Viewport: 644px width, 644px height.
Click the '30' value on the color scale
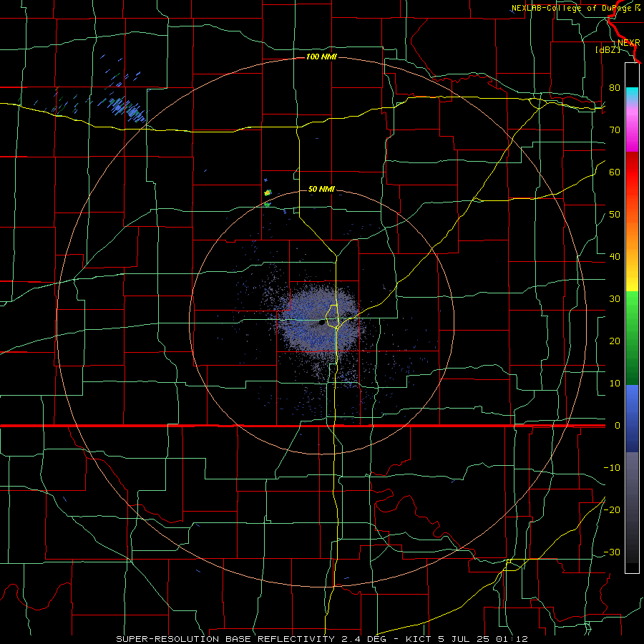(615, 298)
